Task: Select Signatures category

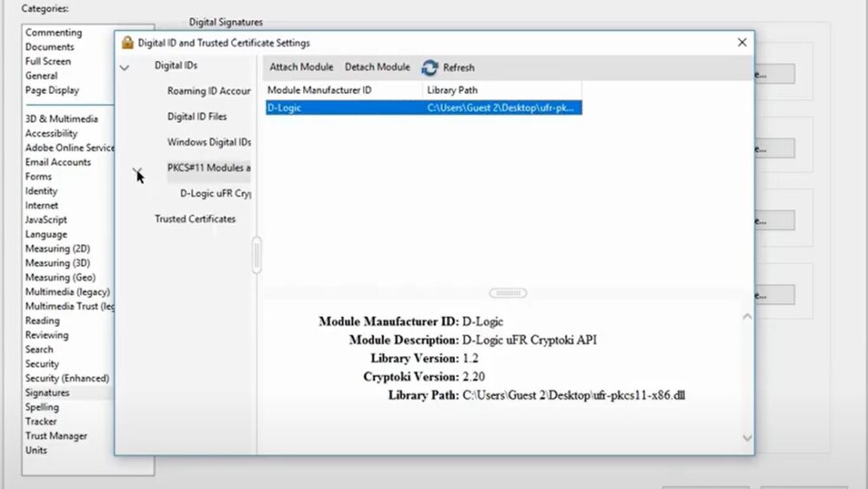Action: pos(47,393)
